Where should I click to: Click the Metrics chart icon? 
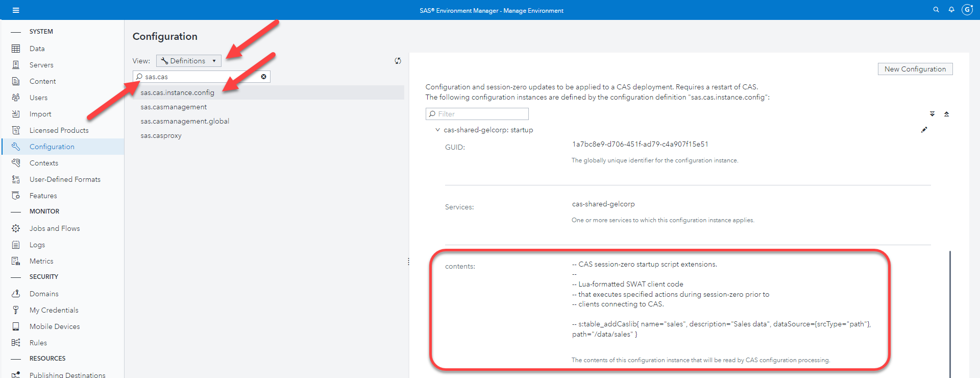coord(16,261)
